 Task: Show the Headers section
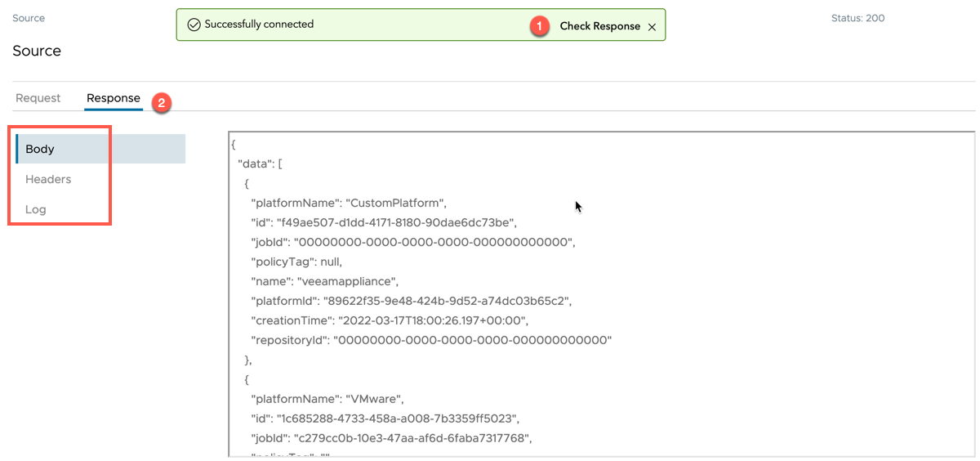pos(48,179)
